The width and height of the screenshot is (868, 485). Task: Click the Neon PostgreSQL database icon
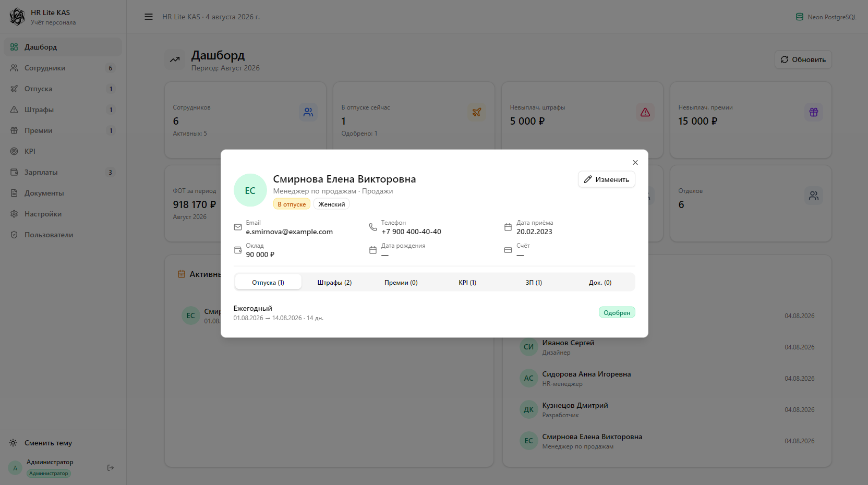pos(800,17)
